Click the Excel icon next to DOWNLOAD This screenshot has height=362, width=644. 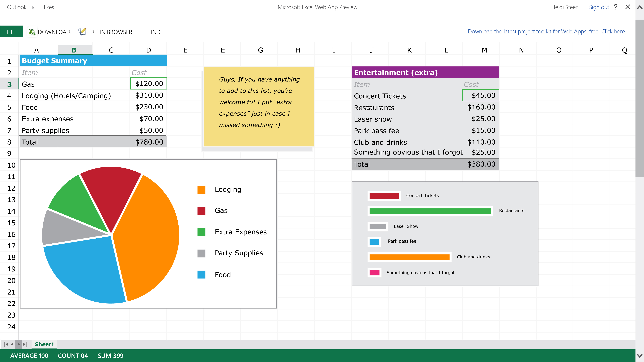point(32,32)
